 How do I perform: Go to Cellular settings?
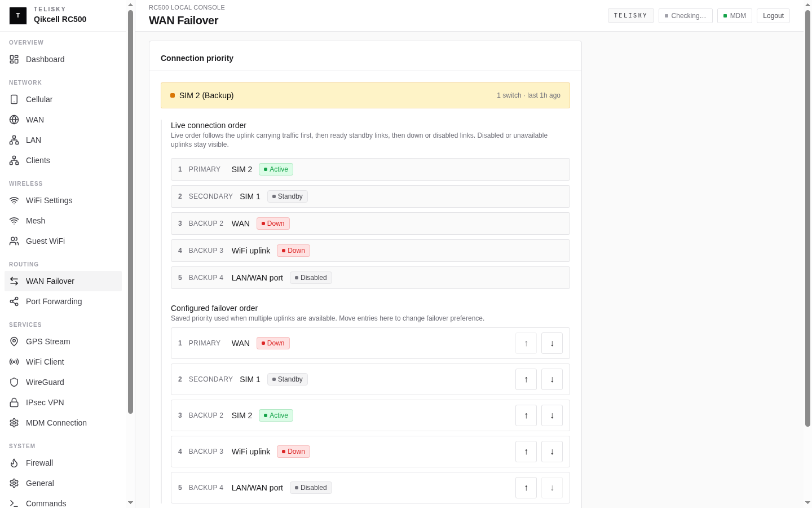point(63,99)
